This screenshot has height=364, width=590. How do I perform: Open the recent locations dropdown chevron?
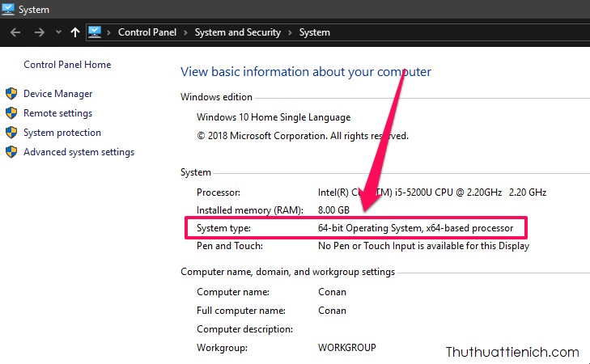click(x=58, y=32)
